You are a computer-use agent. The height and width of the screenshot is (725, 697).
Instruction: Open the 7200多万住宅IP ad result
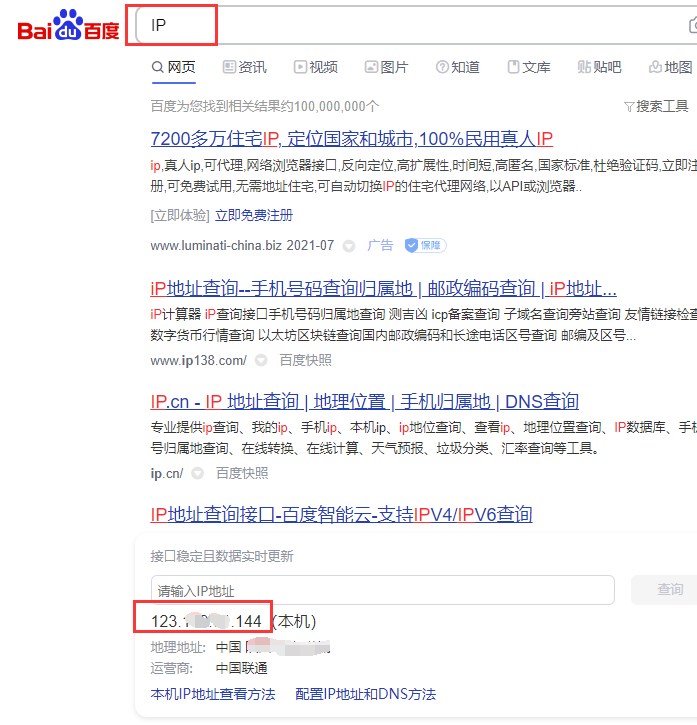(x=352, y=138)
